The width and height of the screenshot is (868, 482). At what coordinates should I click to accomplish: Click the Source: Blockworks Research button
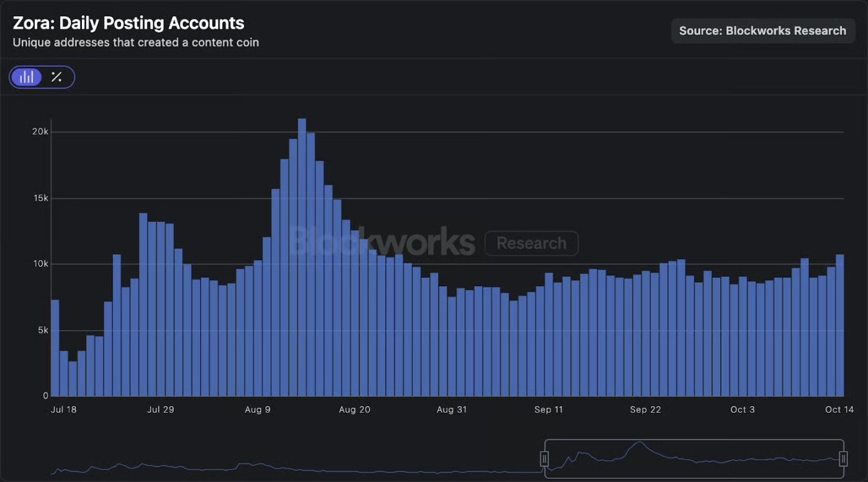click(x=763, y=31)
